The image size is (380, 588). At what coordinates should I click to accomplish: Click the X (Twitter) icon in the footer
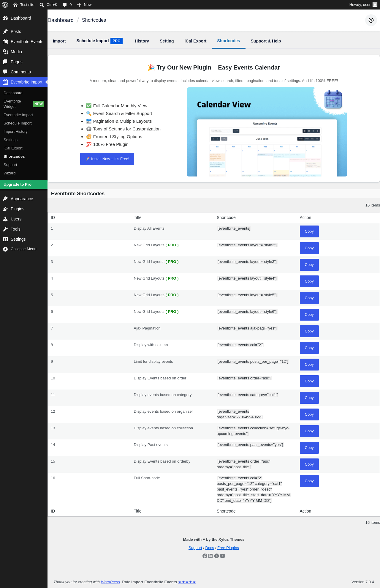click(216, 556)
